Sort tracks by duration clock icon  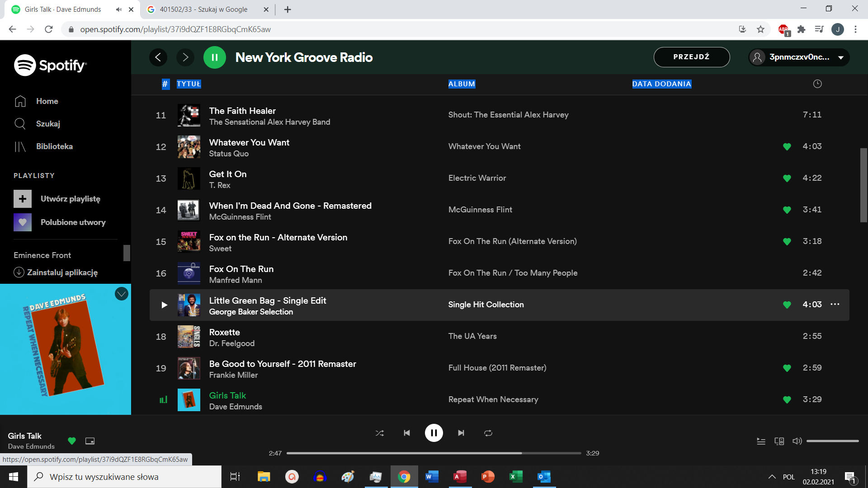(x=817, y=84)
